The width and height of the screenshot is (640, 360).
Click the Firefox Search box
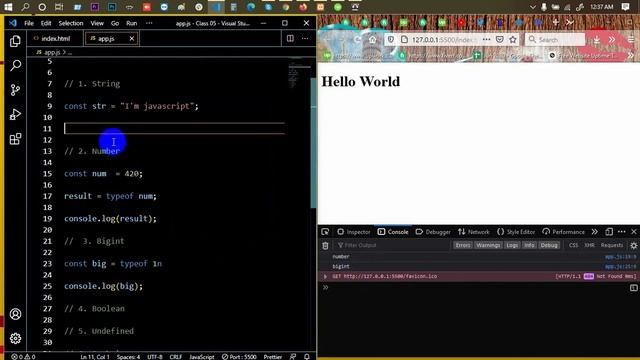point(555,40)
